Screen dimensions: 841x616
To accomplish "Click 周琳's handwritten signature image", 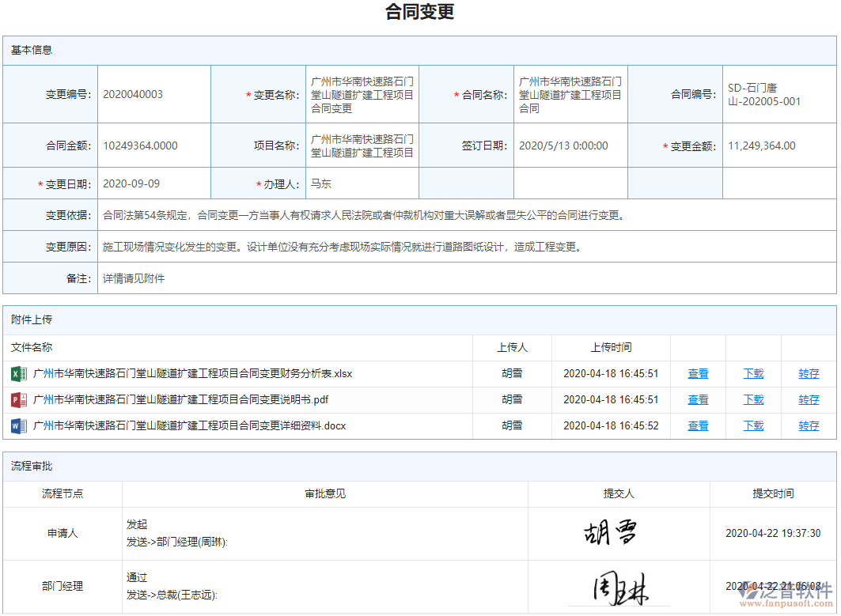I will [619, 587].
